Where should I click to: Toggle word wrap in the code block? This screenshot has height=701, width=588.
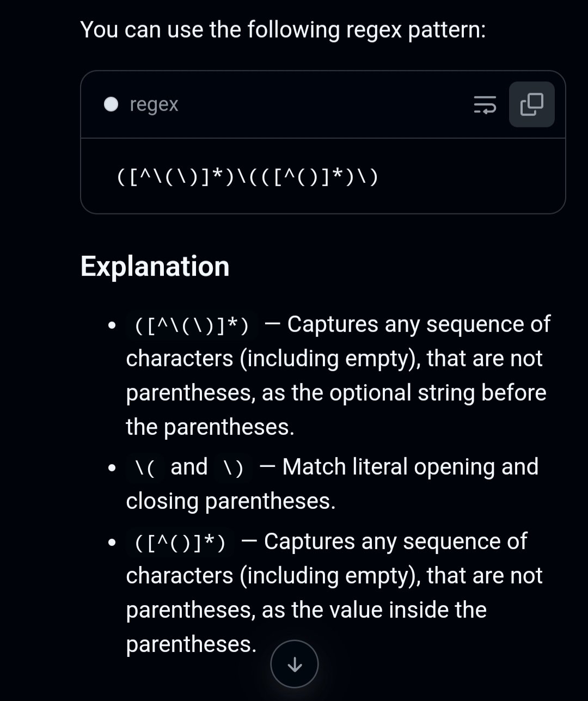point(485,104)
